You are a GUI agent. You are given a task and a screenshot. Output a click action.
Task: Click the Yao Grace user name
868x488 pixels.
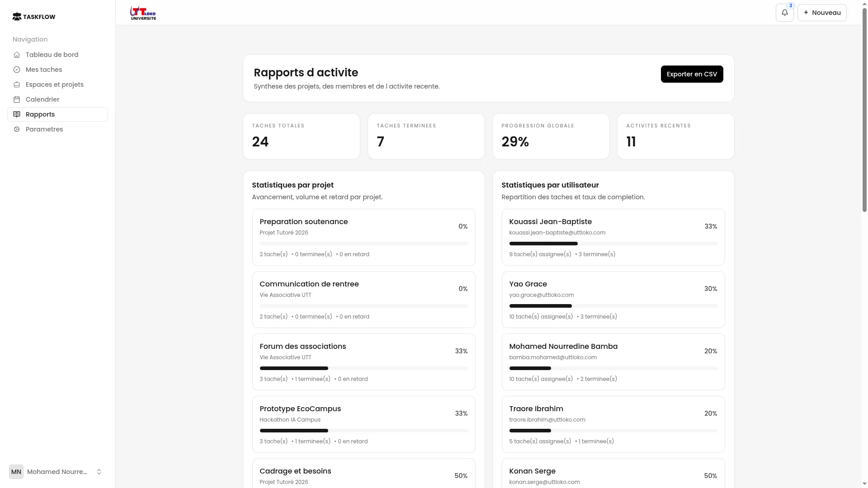point(528,284)
